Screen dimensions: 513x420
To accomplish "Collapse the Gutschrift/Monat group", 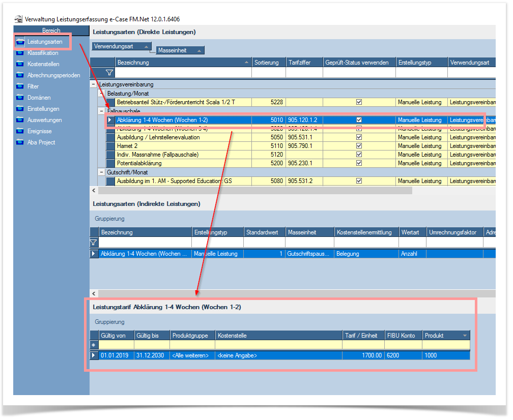I will 102,172.
